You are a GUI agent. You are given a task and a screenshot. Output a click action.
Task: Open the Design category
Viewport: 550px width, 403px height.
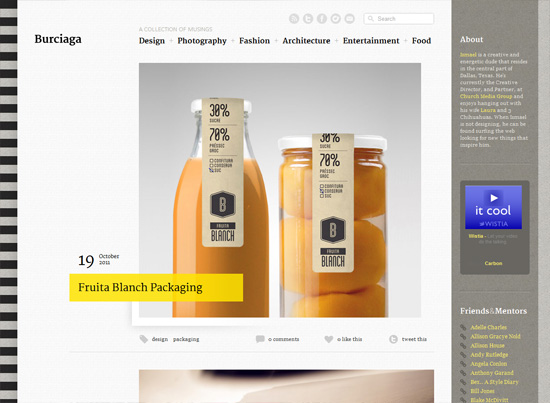(x=152, y=41)
